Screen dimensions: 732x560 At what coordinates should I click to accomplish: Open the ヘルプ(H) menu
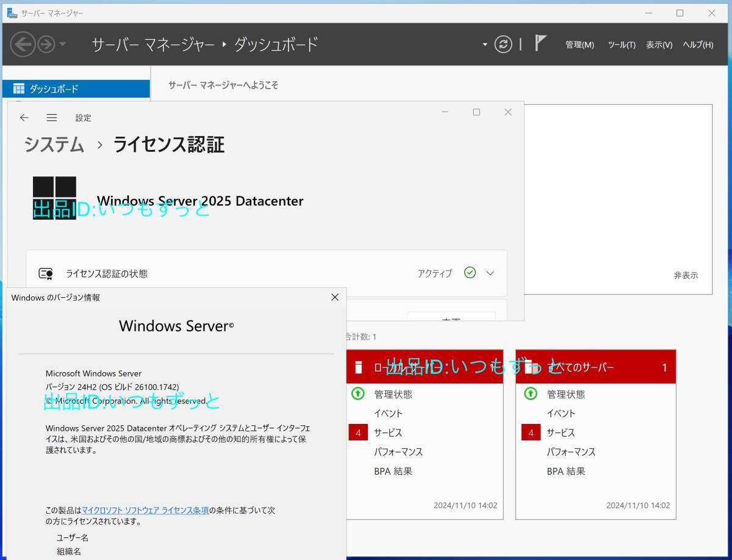(x=698, y=45)
